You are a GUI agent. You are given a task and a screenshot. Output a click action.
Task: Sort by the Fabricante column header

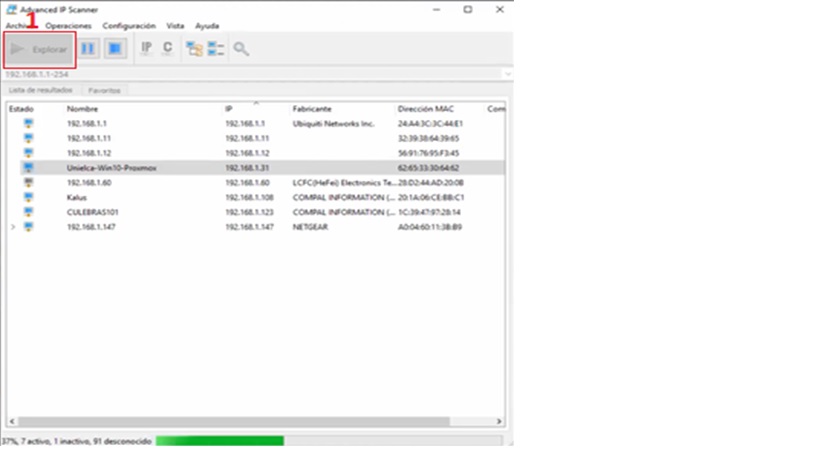tap(312, 109)
